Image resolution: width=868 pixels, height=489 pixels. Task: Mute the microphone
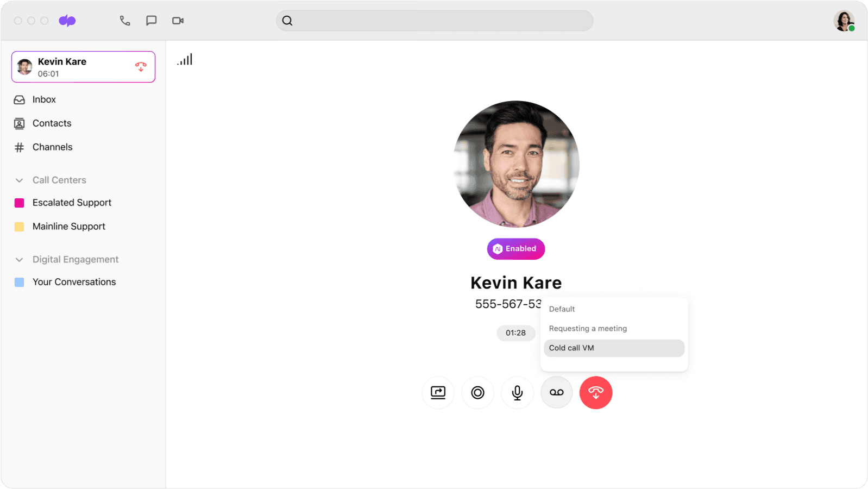[x=517, y=392]
